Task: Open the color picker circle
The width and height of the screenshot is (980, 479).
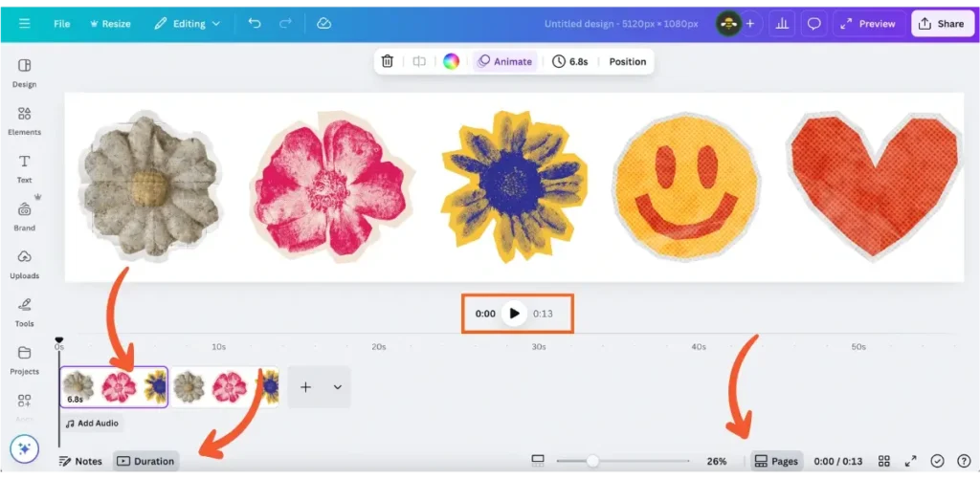Action: tap(451, 61)
